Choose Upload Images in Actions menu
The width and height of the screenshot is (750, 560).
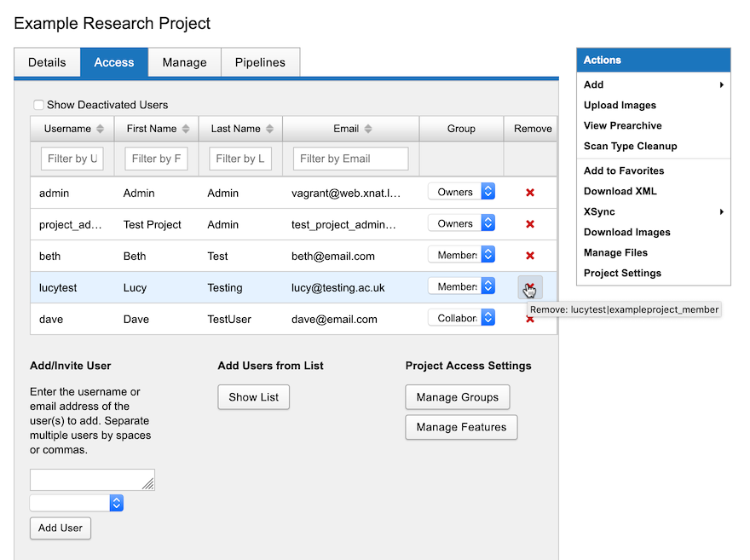tap(620, 105)
